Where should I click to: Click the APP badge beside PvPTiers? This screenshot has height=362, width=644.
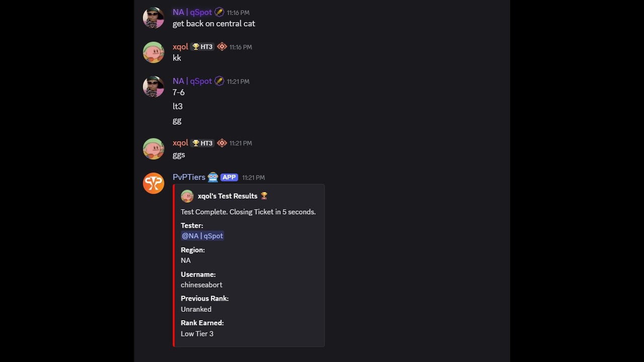[x=229, y=177]
